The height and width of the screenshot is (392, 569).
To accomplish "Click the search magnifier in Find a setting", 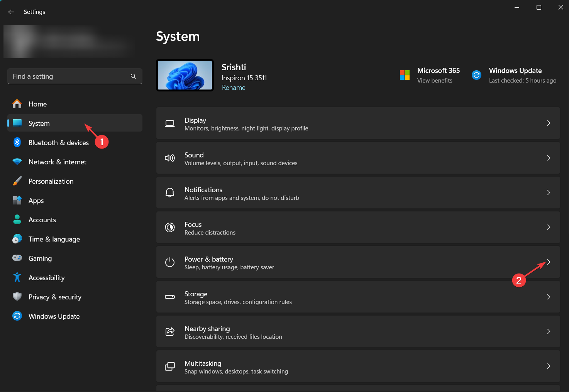I will 133,76.
